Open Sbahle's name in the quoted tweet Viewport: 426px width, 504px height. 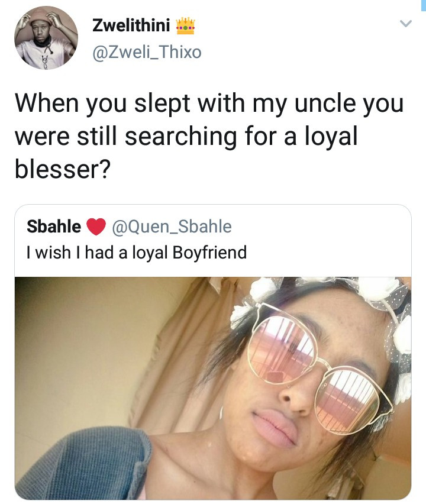coord(54,227)
